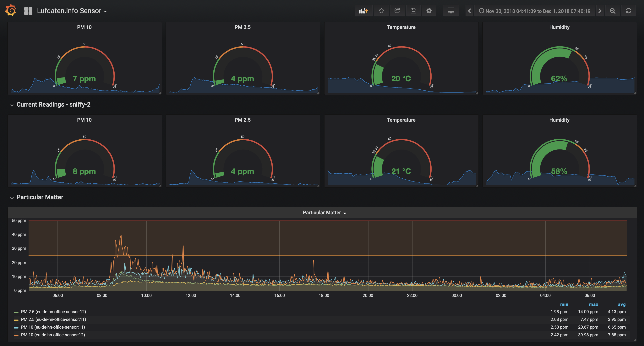The image size is (644, 346).
Task: Click the Grafana logo icon
Action: pyautogui.click(x=10, y=10)
